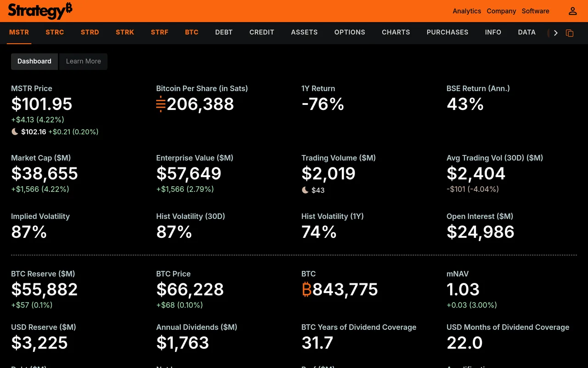Click the Trading Volume value $2,019
Viewport: 588px width, 368px height.
328,174
